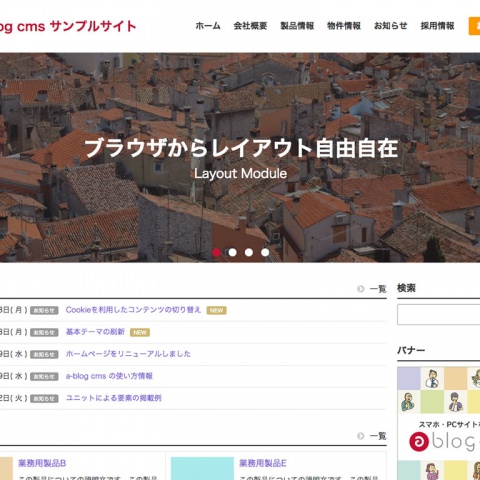The width and height of the screenshot is (480, 480).
Task: Open the 会社概要 navigation item
Action: [x=250, y=26]
